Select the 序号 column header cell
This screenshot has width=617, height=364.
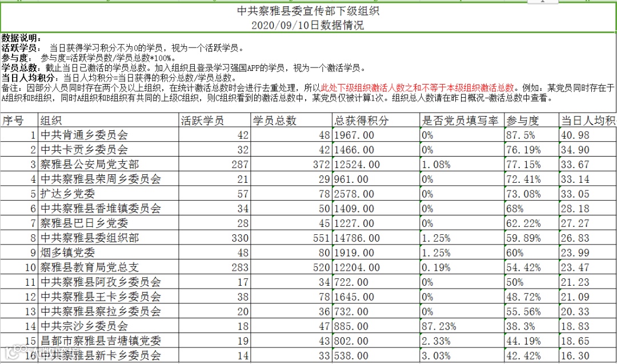[19, 121]
